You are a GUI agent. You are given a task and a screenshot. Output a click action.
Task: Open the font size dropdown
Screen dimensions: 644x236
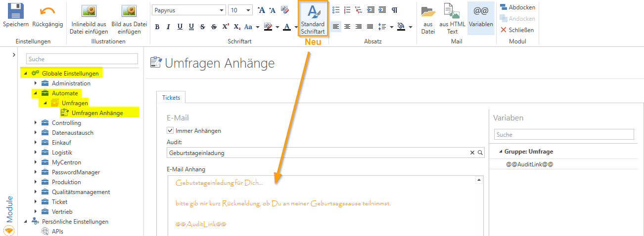248,10
